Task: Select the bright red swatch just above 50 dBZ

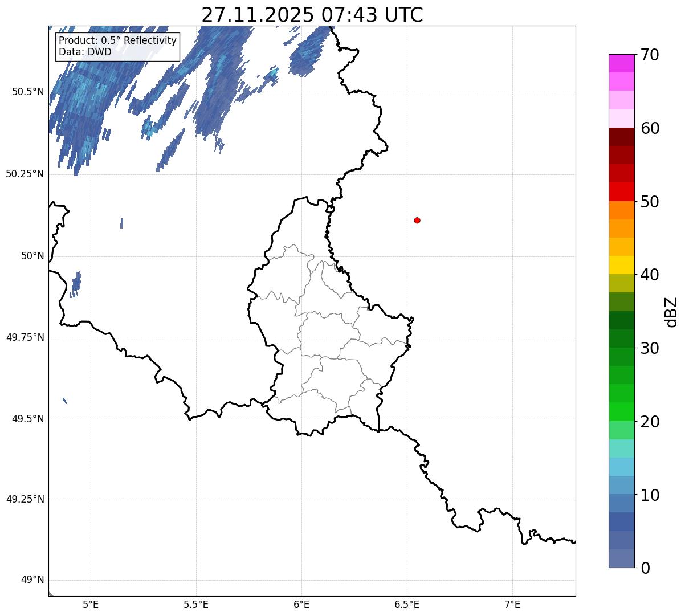Action: [622, 192]
